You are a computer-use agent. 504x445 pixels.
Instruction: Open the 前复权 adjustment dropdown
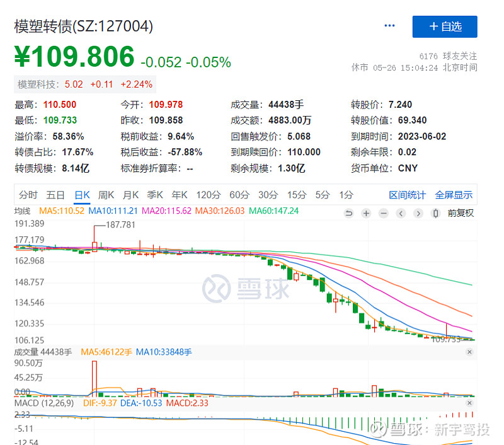coord(461,213)
